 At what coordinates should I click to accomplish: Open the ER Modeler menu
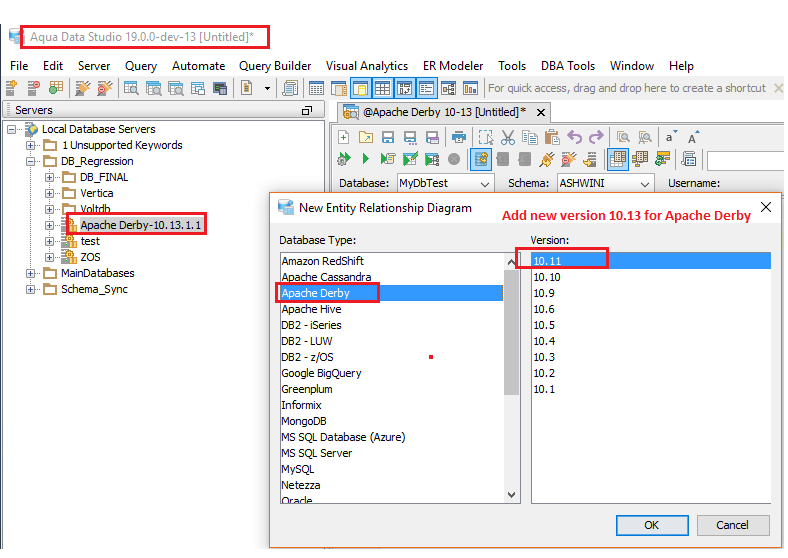coord(453,66)
